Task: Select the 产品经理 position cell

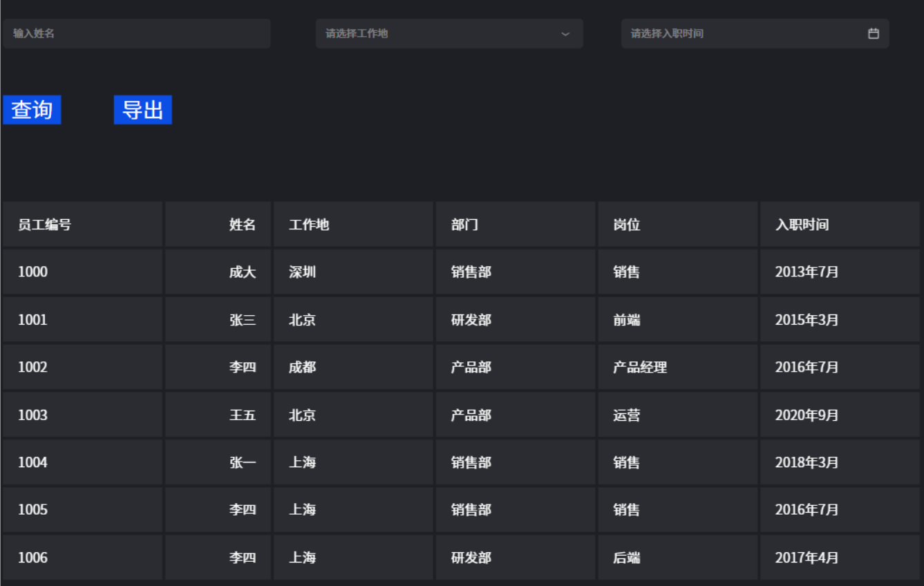Action: pyautogui.click(x=677, y=367)
